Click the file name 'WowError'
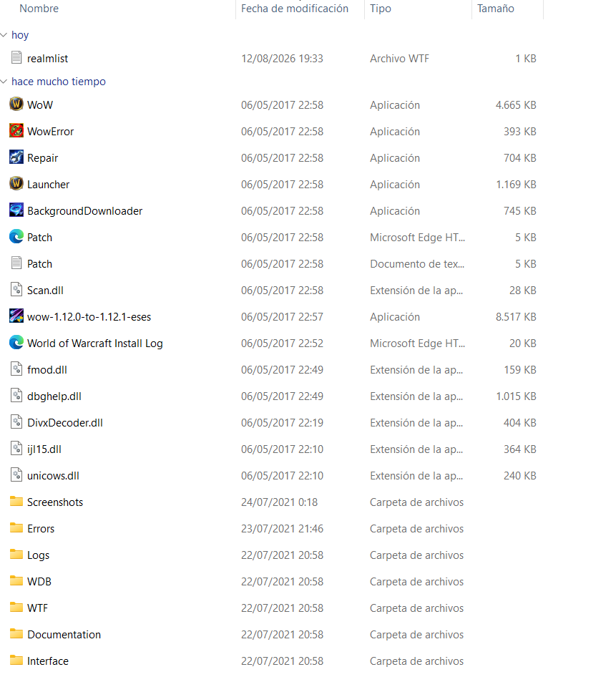 coord(50,132)
